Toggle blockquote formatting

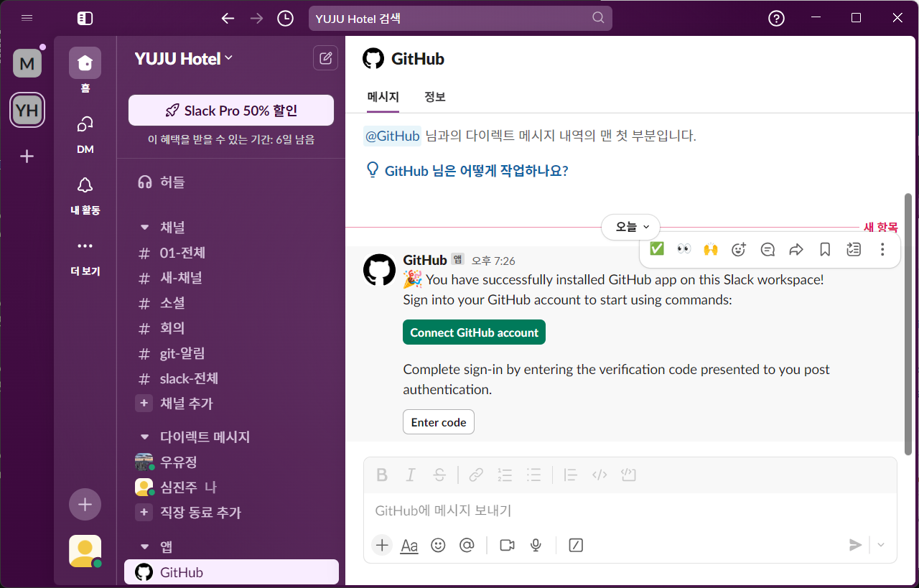[571, 475]
